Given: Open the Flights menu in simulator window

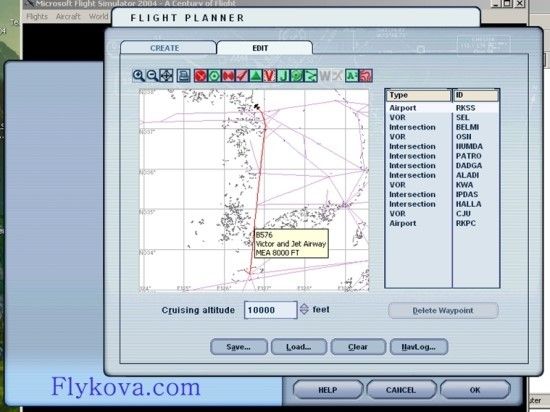Looking at the screenshot, I should pos(37,16).
